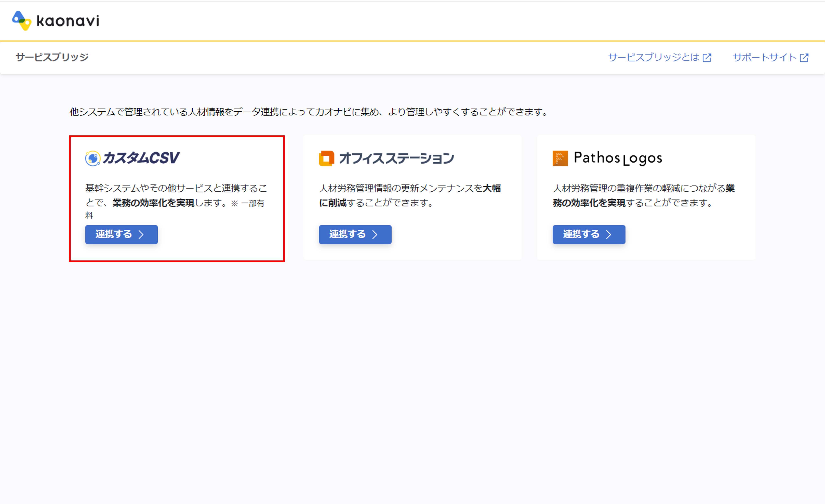The image size is (825, 504).
Task: Click the kaonavi wordmark text
Action: [68, 21]
